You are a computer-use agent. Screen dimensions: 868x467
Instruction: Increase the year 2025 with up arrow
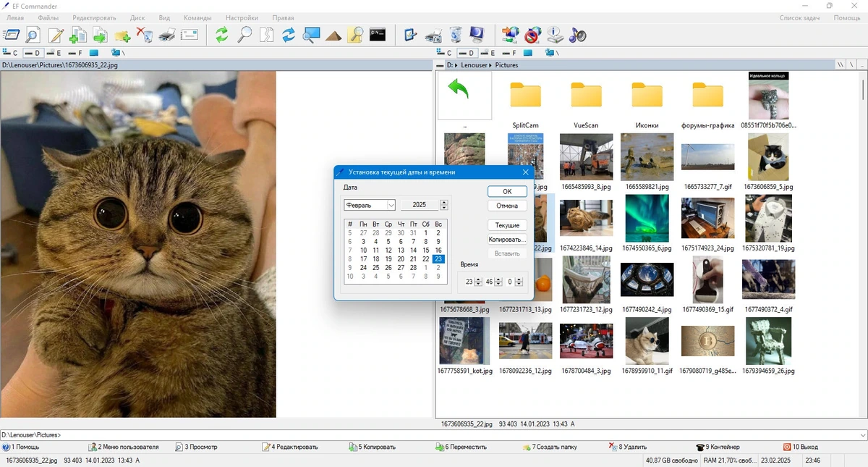click(x=444, y=202)
